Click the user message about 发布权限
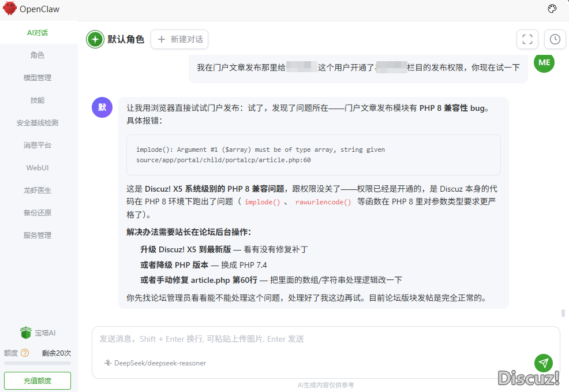Image resolution: width=569 pixels, height=392 pixels. pos(358,68)
